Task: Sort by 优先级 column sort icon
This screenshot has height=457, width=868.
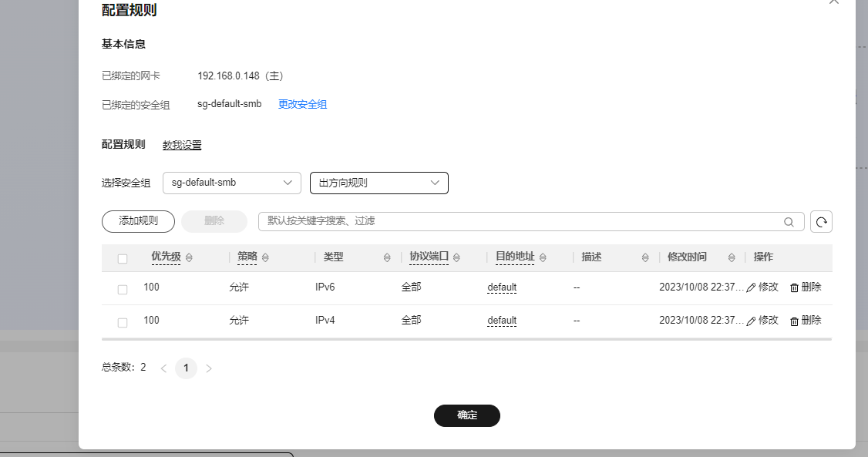Action: (x=189, y=257)
